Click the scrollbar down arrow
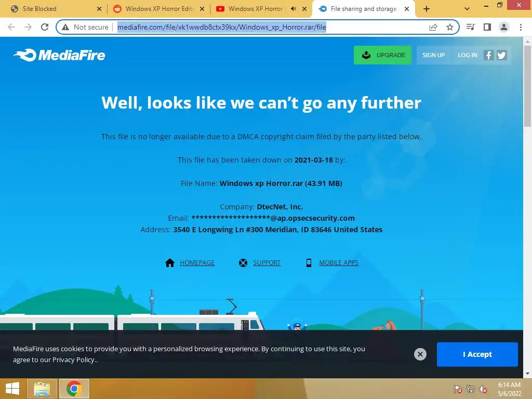The width and height of the screenshot is (532, 399). (527, 374)
